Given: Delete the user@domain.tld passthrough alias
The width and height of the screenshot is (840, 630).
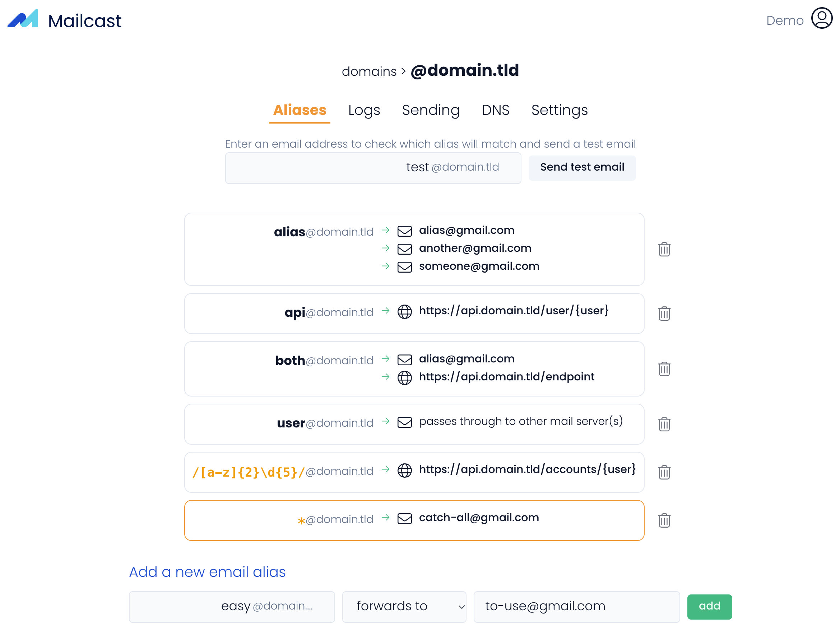Looking at the screenshot, I should [664, 424].
